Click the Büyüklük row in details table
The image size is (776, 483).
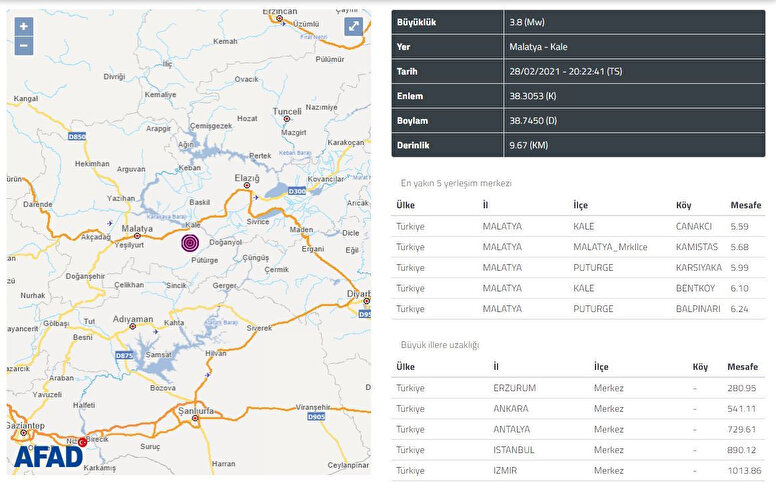(578, 22)
